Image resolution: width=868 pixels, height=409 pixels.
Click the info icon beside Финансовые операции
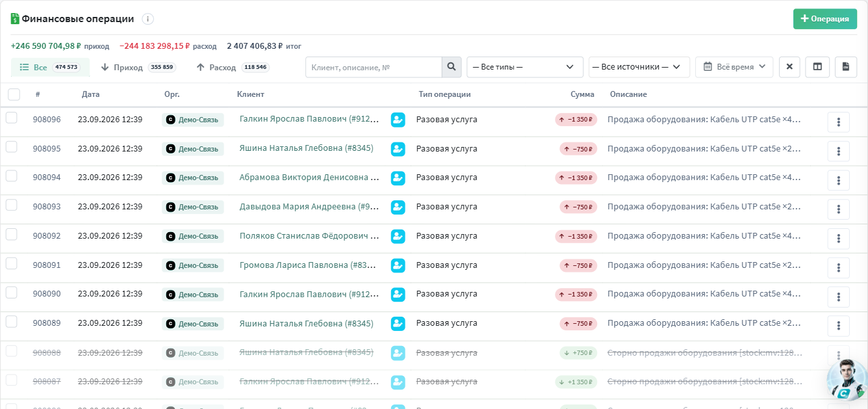(148, 19)
